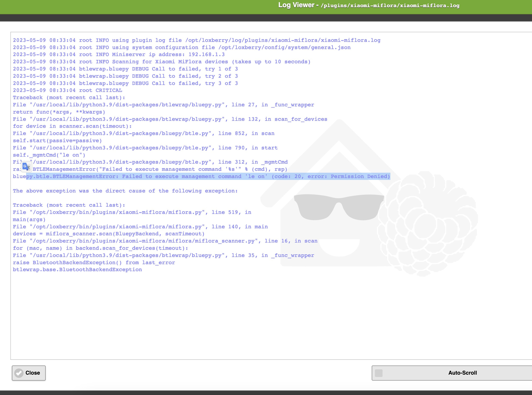
Task: Click the 'raise BluetoothBackendException() from last_error' line
Action: click(x=94, y=263)
